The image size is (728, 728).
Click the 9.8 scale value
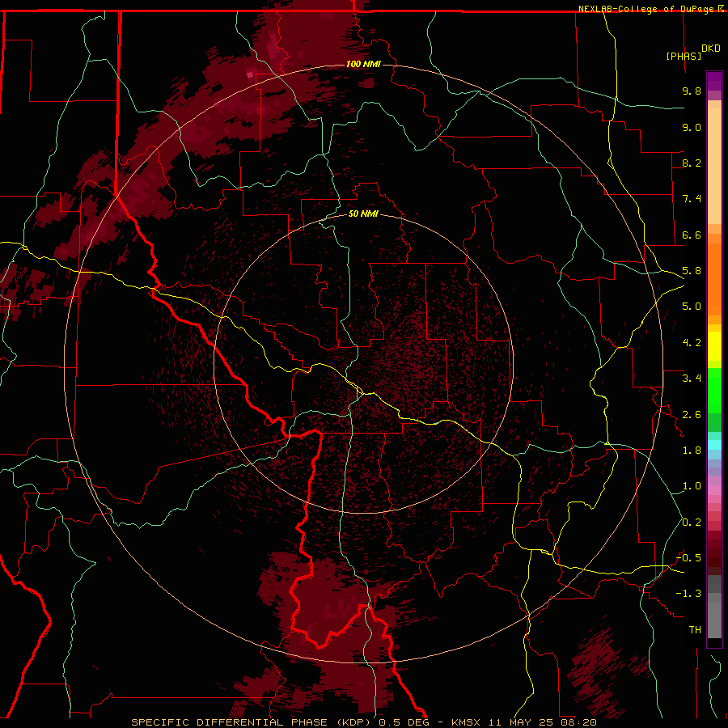[x=692, y=91]
